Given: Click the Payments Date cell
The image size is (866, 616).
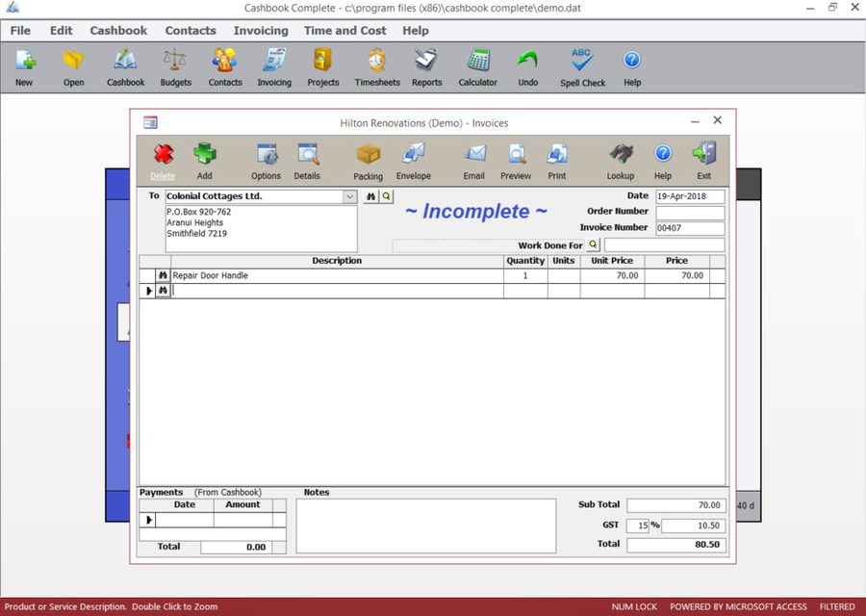Looking at the screenshot, I should (185, 520).
